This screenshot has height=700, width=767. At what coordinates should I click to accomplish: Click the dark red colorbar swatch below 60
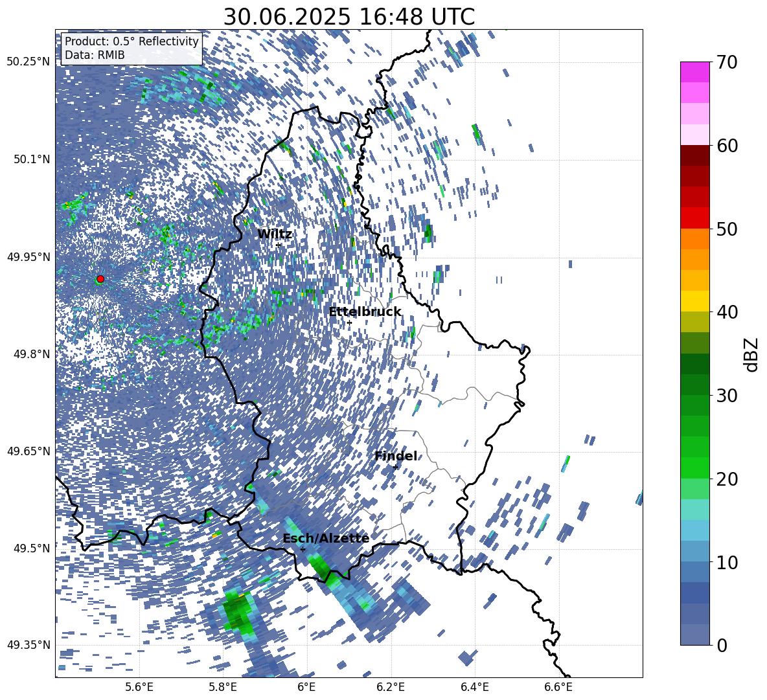(x=694, y=156)
